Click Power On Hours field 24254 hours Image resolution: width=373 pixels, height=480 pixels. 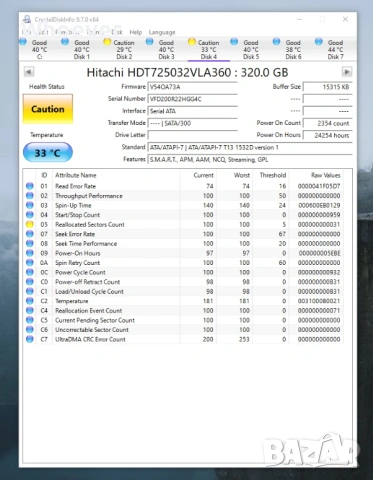pos(327,135)
